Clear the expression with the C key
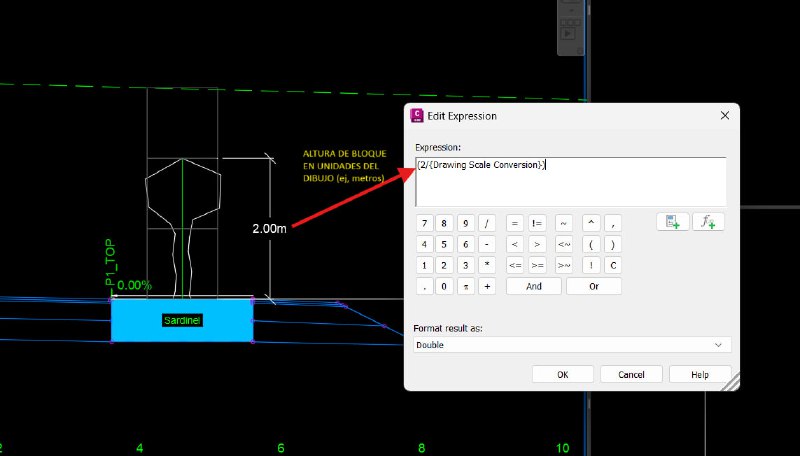This screenshot has width=800, height=456. [x=613, y=265]
